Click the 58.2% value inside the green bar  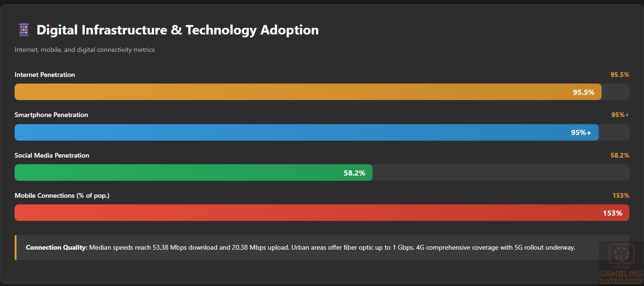click(x=354, y=173)
